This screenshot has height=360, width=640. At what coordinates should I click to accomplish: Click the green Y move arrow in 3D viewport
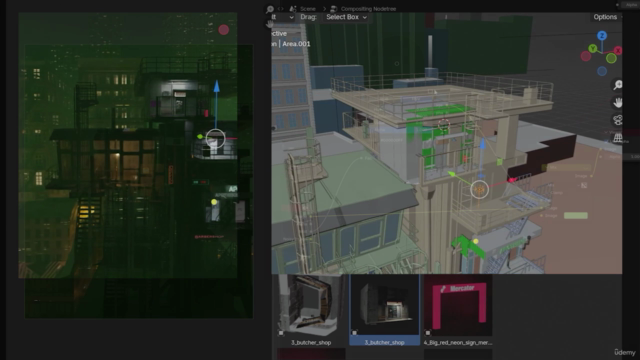tap(452, 174)
